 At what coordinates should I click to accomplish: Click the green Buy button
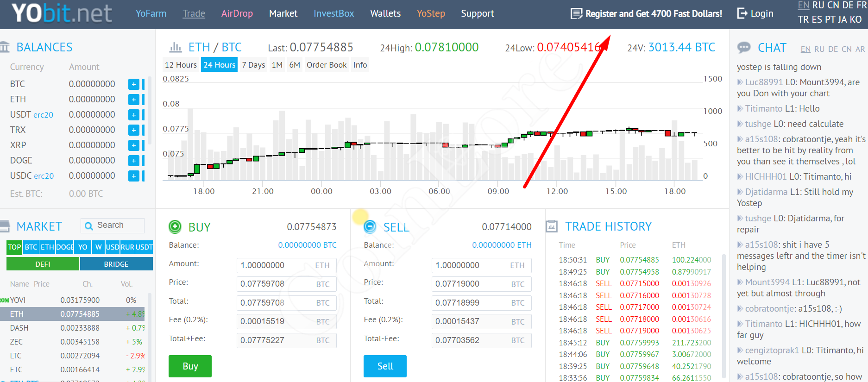[x=190, y=366]
